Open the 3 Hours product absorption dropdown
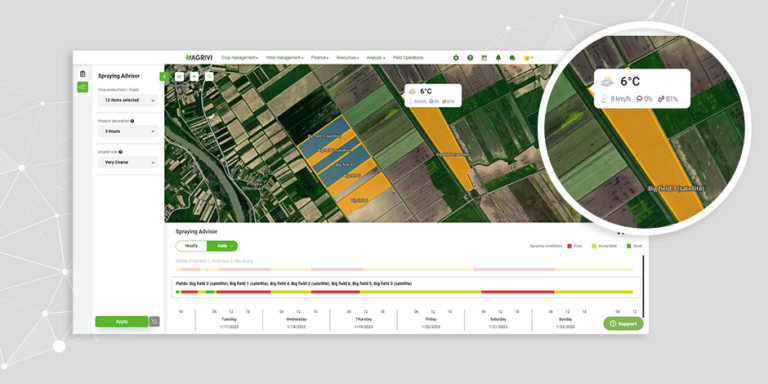This screenshot has width=768, height=384. tap(128, 131)
